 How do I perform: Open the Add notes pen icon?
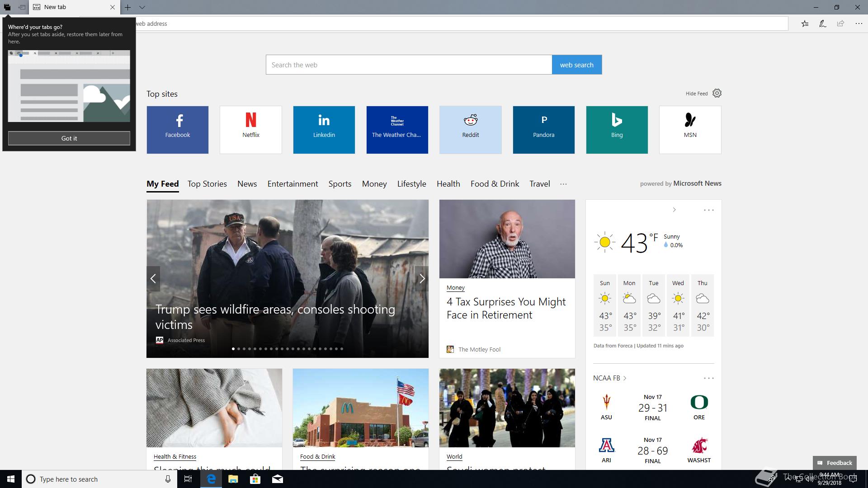823,23
